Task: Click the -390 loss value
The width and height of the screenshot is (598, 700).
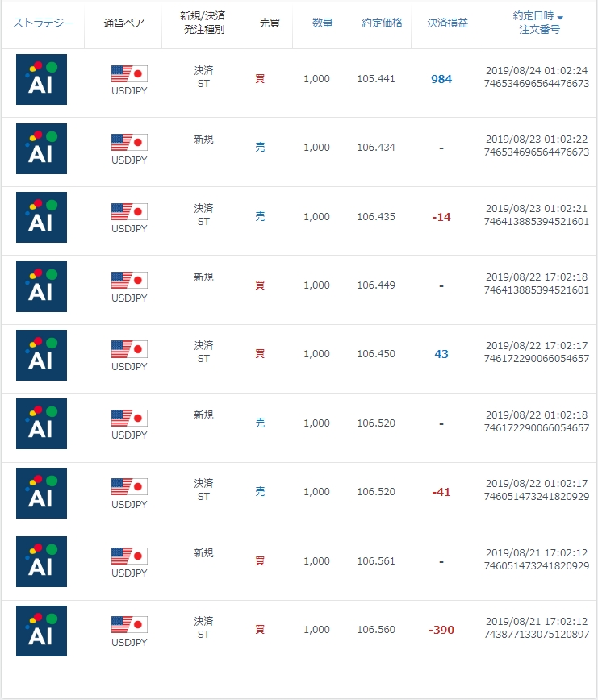Action: pos(441,630)
